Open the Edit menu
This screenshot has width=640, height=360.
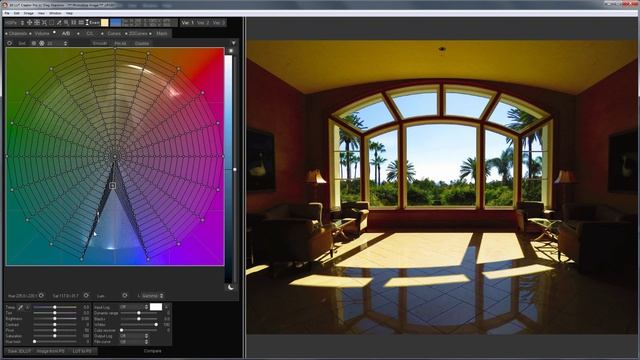coord(17,13)
